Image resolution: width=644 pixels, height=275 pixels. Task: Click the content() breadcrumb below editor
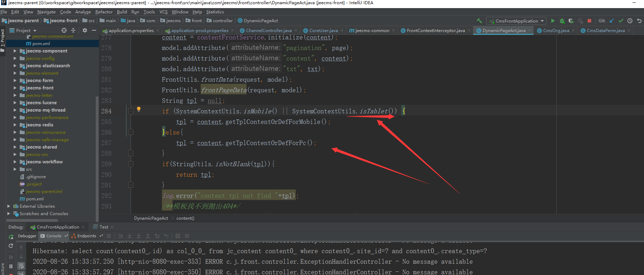click(185, 218)
